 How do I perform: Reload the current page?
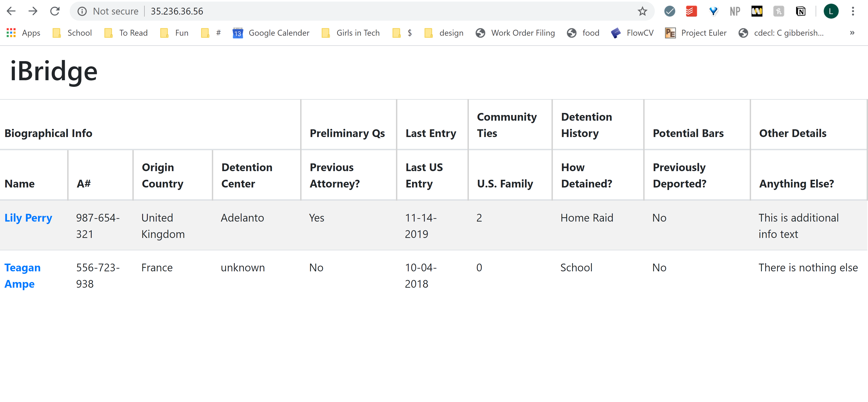[54, 11]
